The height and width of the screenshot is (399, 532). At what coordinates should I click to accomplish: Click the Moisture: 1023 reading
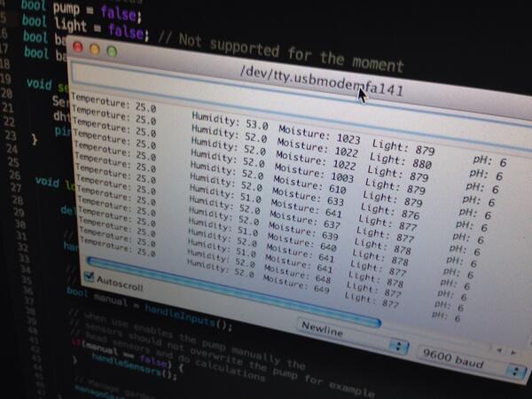point(319,135)
